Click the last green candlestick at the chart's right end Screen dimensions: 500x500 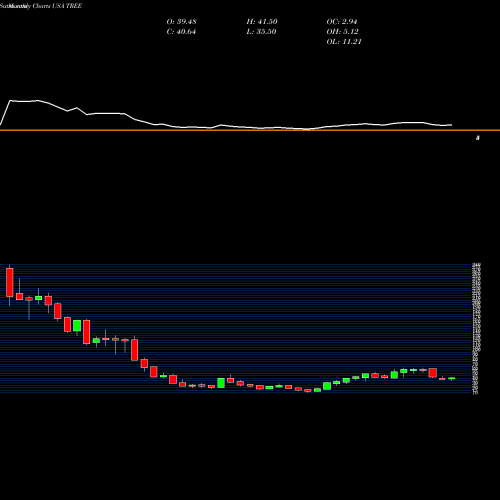tap(452, 378)
